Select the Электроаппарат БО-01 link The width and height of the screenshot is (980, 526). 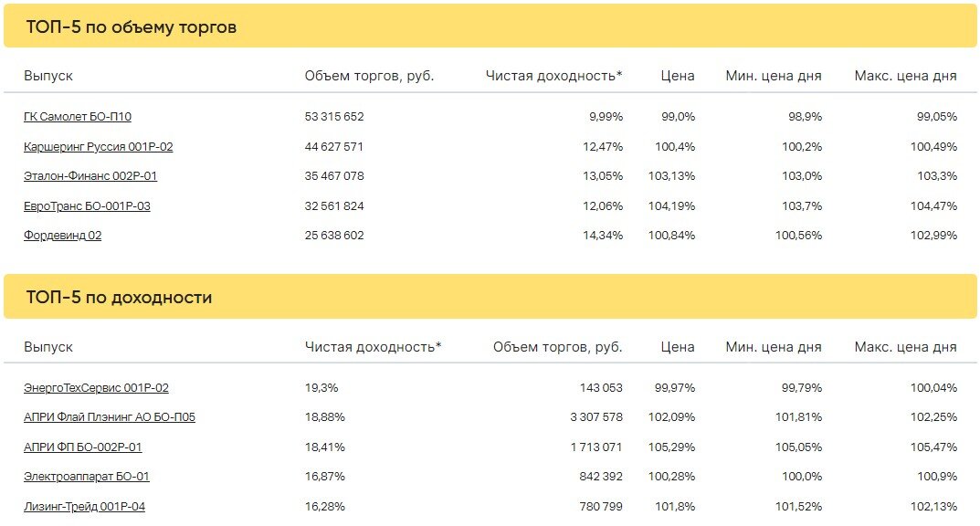click(86, 477)
